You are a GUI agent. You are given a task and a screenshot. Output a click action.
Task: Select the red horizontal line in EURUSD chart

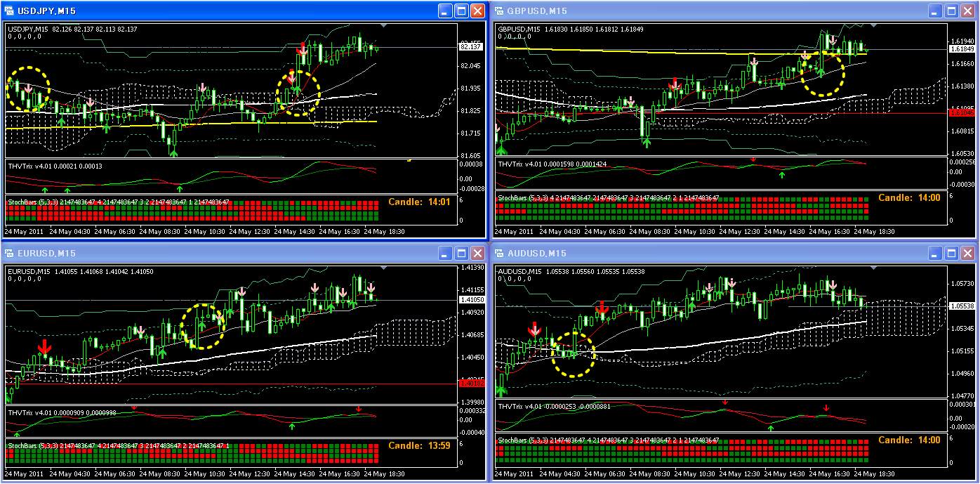tap(232, 384)
